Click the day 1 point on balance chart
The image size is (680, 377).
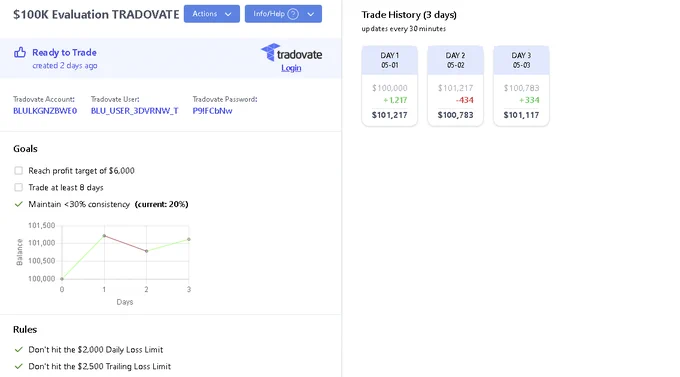[x=104, y=236]
